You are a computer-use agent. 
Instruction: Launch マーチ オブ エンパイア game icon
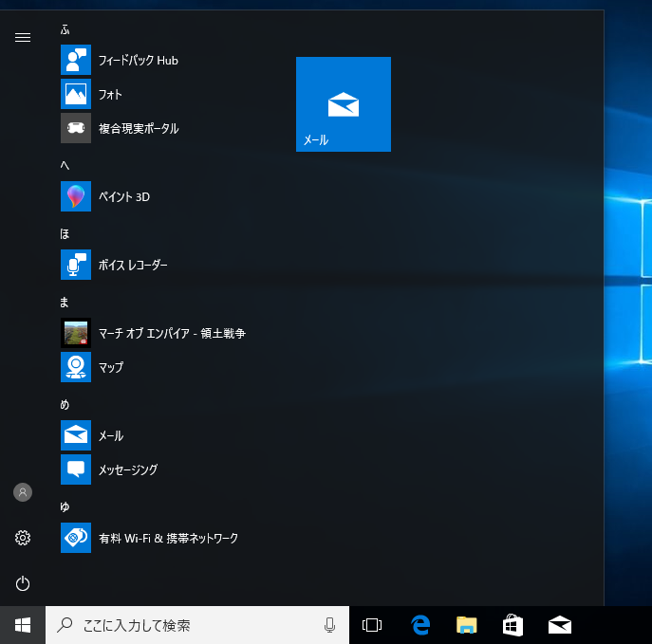pos(76,333)
